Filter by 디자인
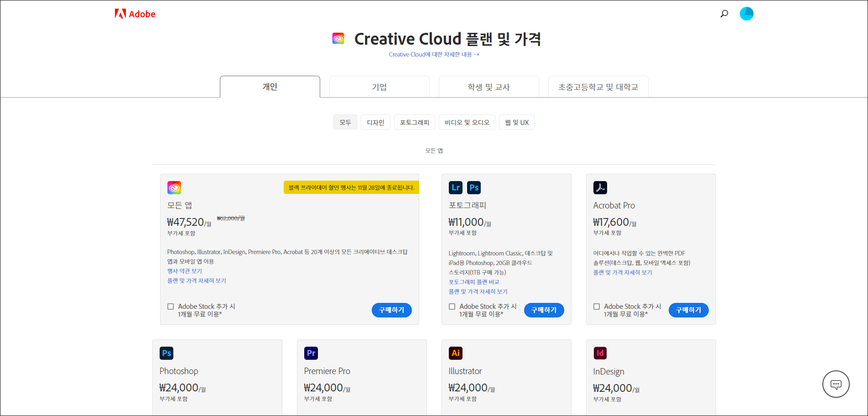 tap(376, 122)
